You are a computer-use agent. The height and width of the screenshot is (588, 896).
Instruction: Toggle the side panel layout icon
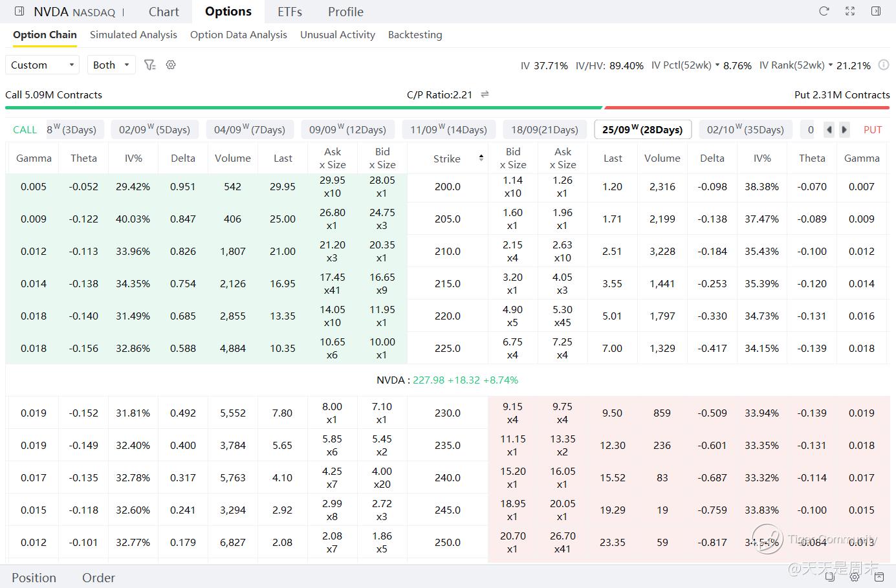click(x=876, y=11)
